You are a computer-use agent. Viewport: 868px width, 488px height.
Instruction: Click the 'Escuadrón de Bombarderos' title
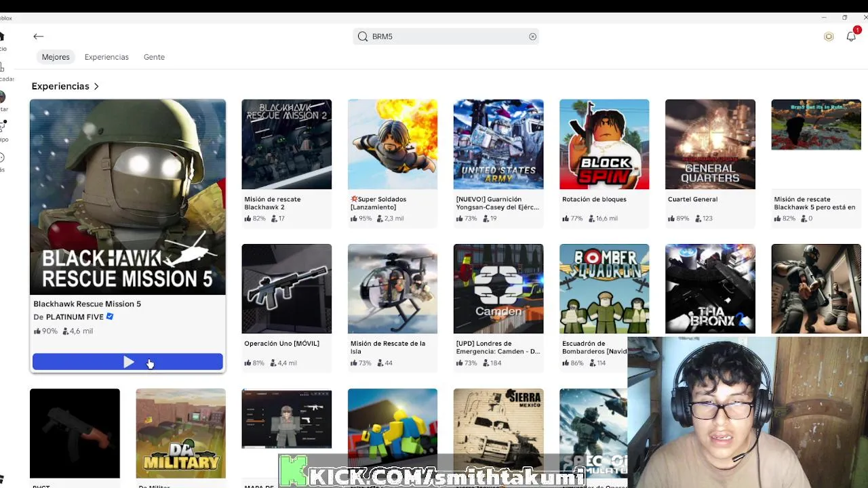595,347
